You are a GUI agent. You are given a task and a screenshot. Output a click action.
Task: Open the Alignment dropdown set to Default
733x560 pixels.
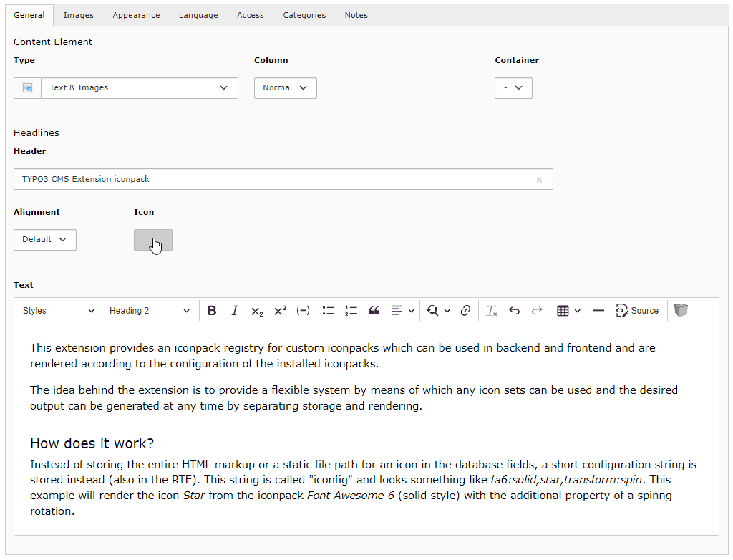pos(44,240)
